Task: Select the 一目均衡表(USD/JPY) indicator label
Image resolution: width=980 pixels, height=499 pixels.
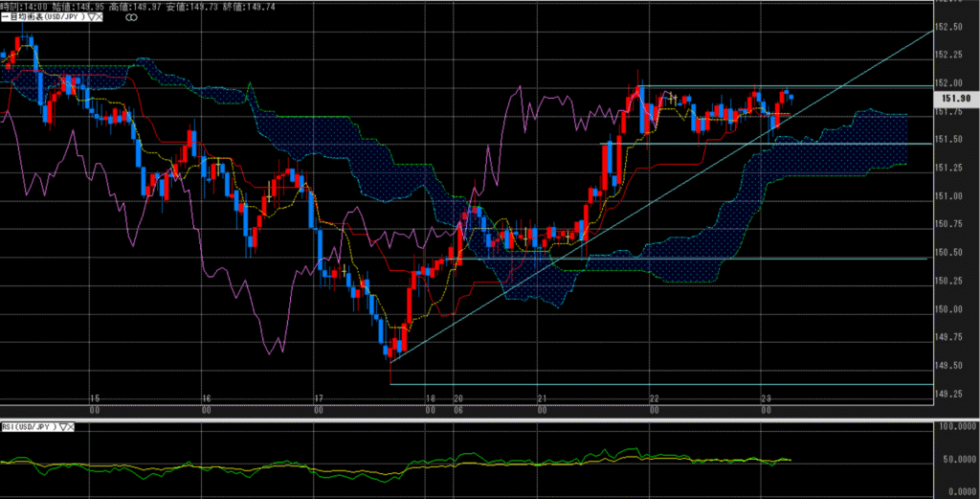Action: 43,17
